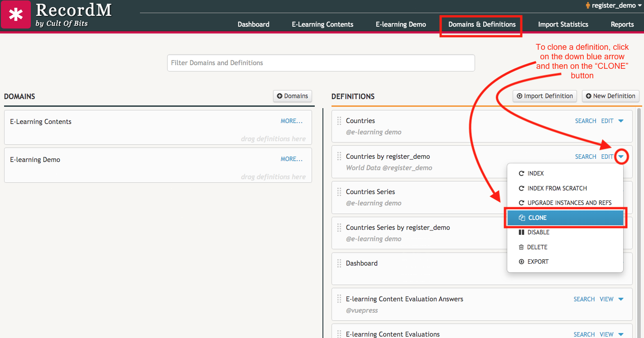The height and width of the screenshot is (338, 644).
Task: Click the drag handle beside Countries definition
Action: (339, 121)
